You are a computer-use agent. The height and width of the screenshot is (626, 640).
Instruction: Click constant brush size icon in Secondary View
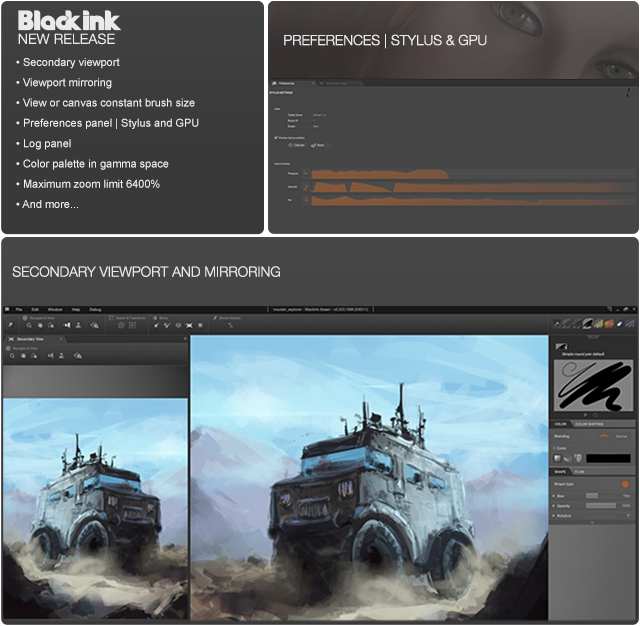(x=78, y=356)
